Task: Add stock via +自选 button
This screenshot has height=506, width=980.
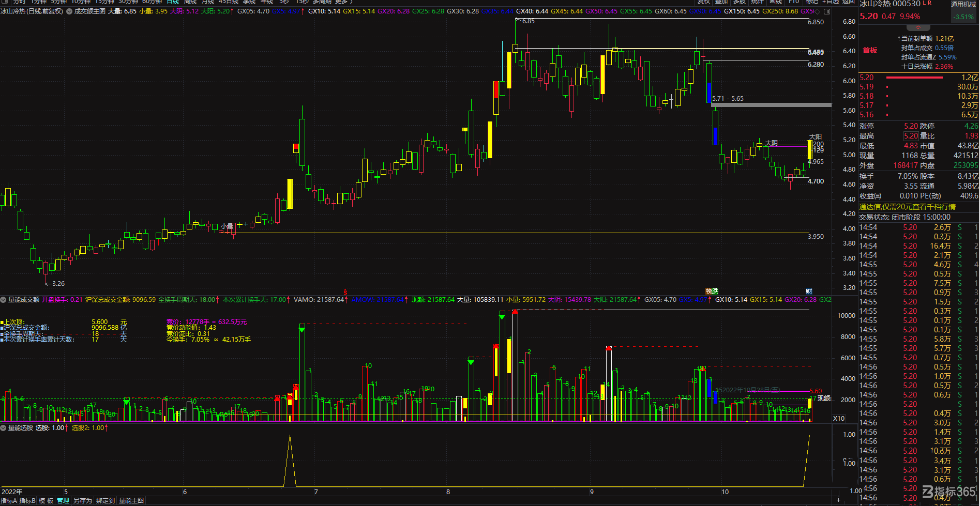Action: click(831, 2)
